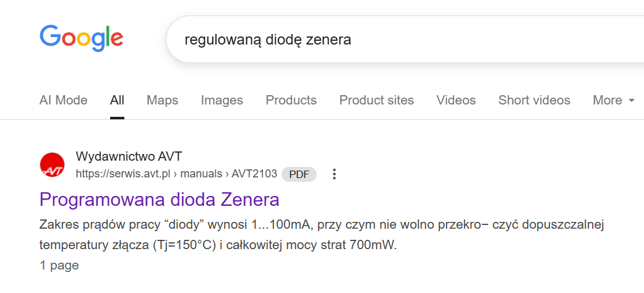The image size is (644, 293).
Task: Switch to the Images tab
Action: 221,100
